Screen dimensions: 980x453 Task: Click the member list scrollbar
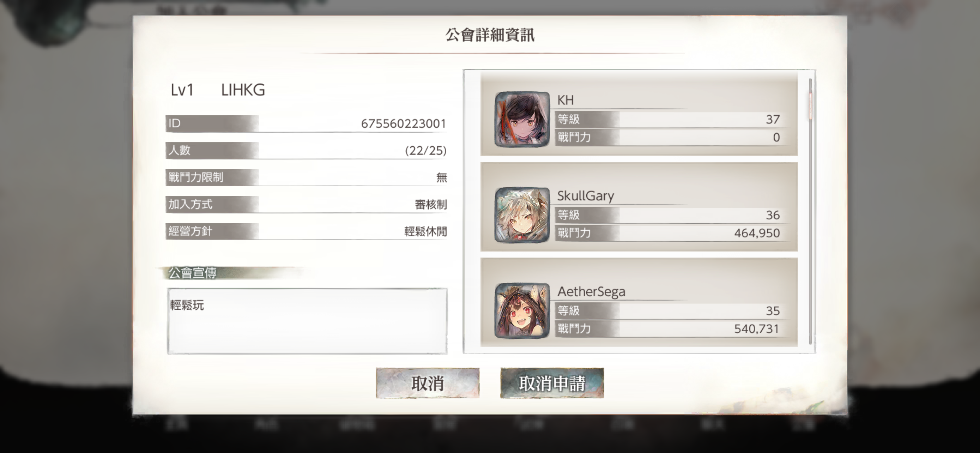[810, 211]
